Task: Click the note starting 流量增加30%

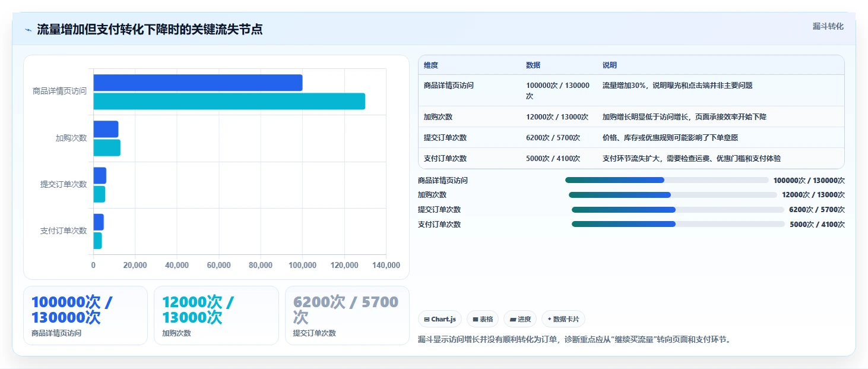Action: 677,86
